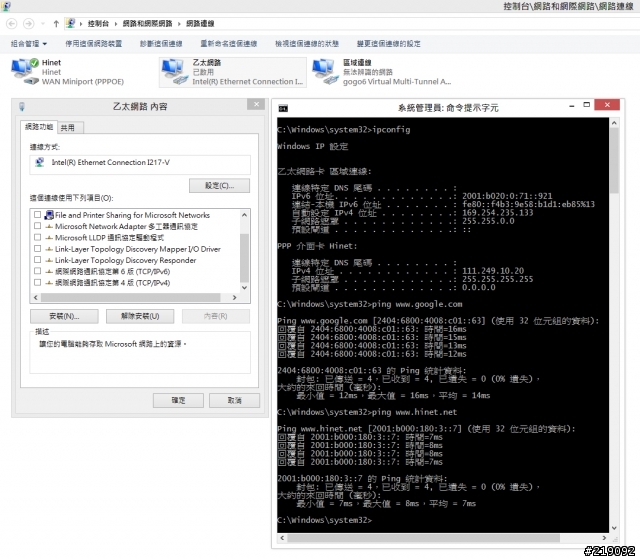Click the 控制台 breadcrumb segment
Image resolution: width=640 pixels, height=559 pixels.
tap(98, 24)
